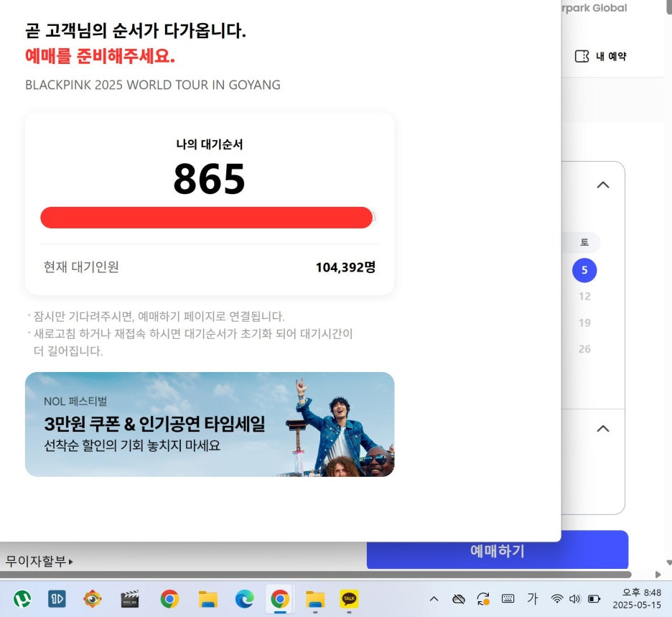Click the 곧 고객님의 순서가 다가옵니다 heading
The width and height of the screenshot is (672, 617).
pos(136,30)
